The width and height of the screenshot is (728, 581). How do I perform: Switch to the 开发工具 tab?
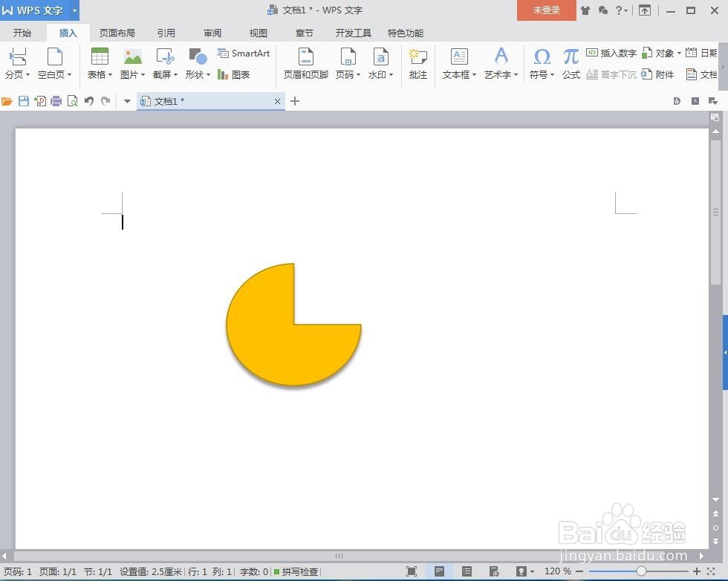(354, 33)
